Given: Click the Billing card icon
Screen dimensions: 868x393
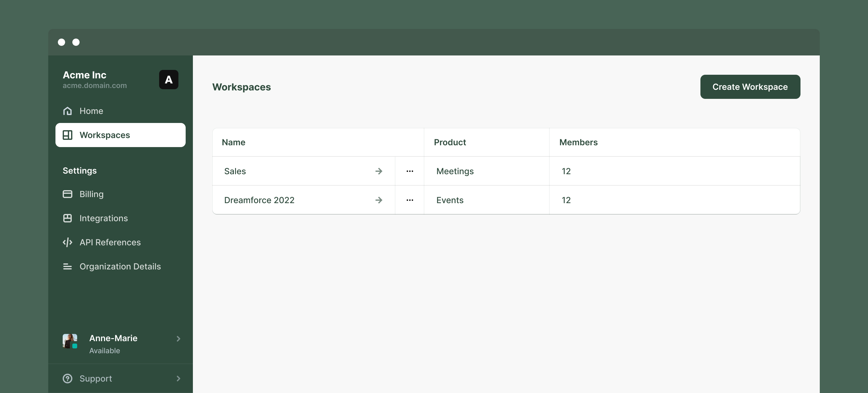Looking at the screenshot, I should [x=68, y=194].
